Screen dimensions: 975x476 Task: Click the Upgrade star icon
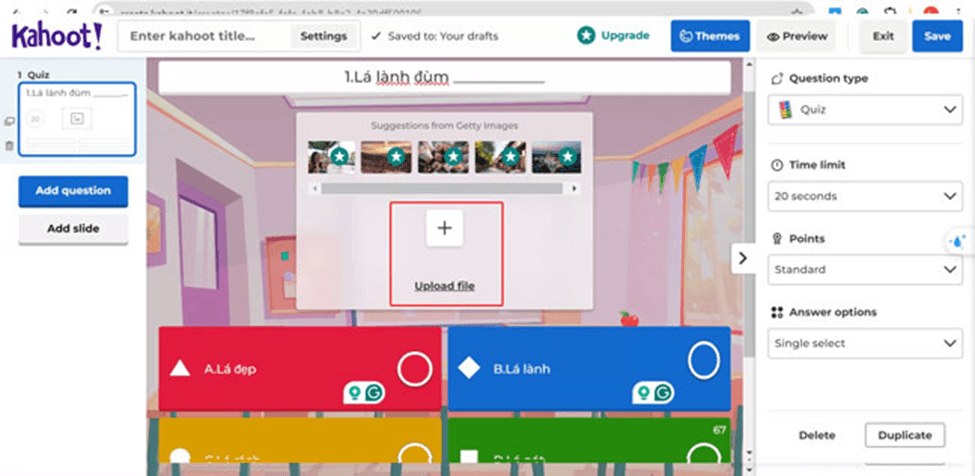click(585, 35)
